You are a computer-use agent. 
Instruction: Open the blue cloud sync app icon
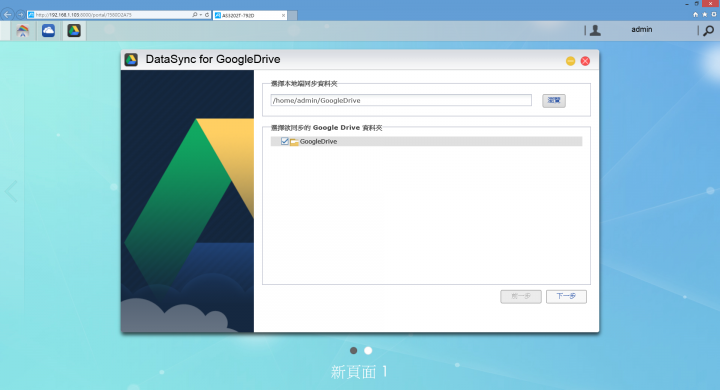(48, 31)
